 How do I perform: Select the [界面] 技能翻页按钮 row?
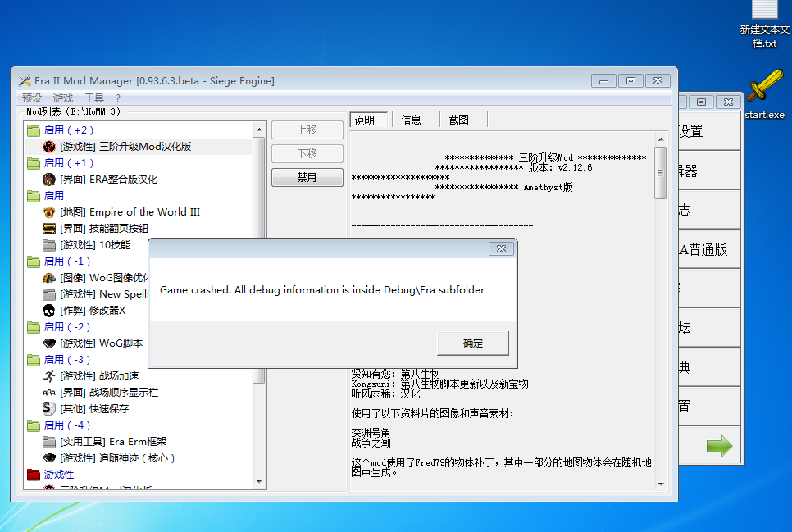(139, 229)
